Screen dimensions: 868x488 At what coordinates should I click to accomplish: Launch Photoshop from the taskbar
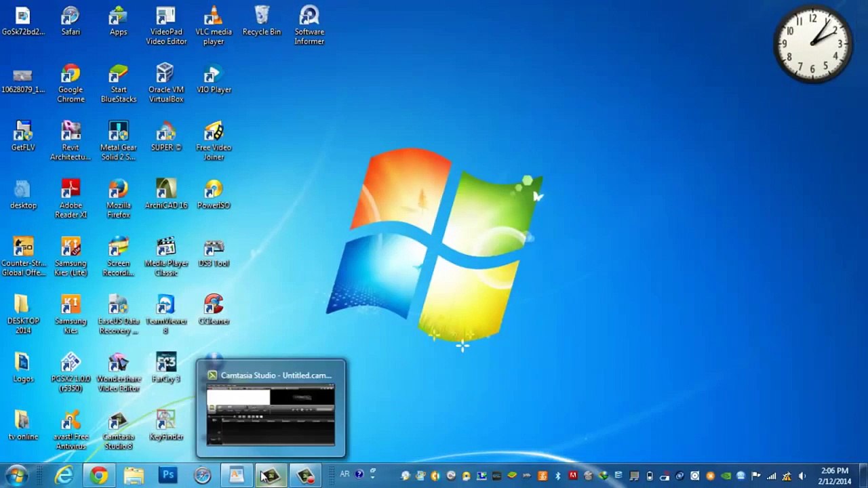pyautogui.click(x=168, y=476)
